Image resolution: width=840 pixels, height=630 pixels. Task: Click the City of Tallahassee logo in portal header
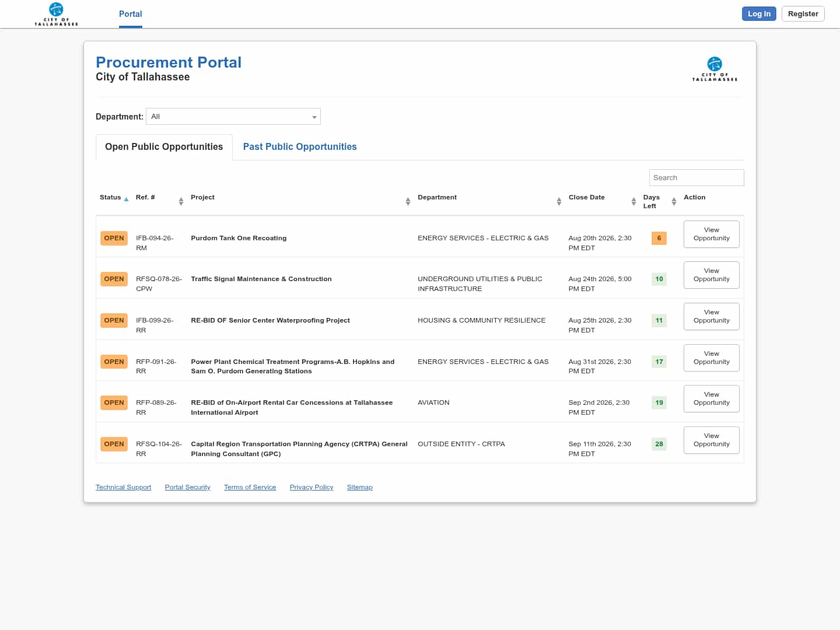coord(715,69)
